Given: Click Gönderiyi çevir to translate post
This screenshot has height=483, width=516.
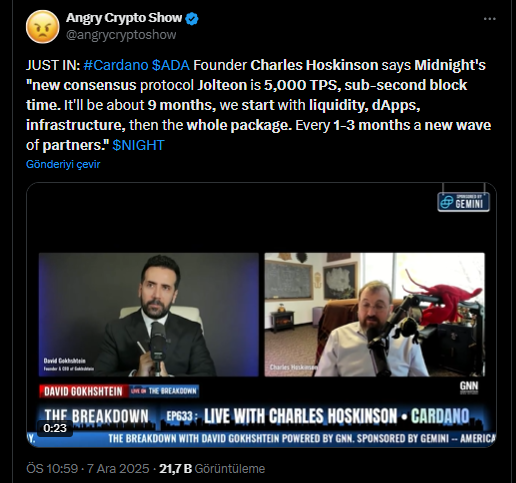Looking at the screenshot, I should [x=63, y=164].
